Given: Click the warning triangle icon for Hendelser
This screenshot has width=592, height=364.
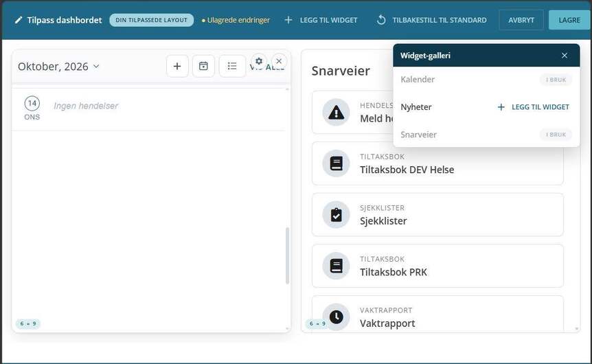Looking at the screenshot, I should 336,112.
